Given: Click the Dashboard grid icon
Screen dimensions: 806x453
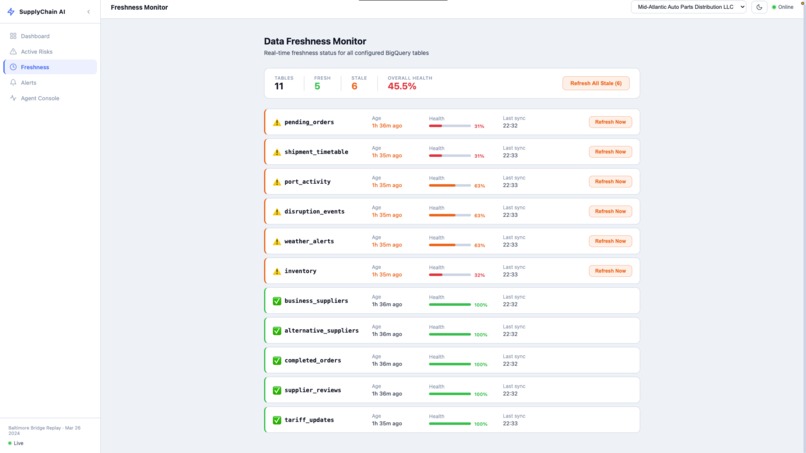Looking at the screenshot, I should click(x=13, y=36).
